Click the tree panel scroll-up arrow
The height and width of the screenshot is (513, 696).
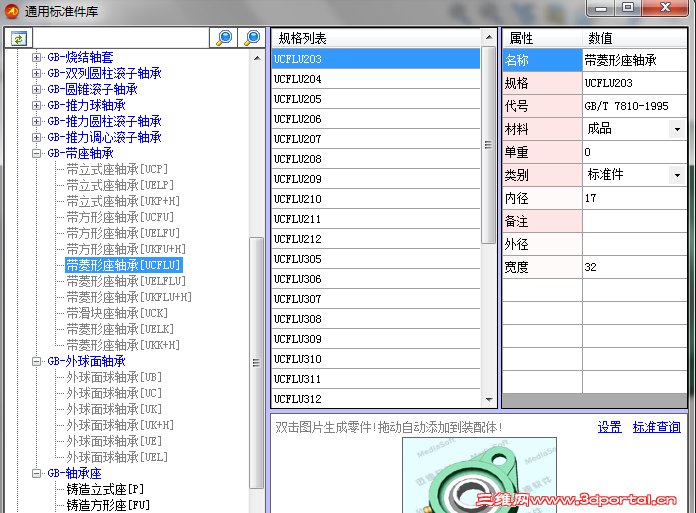tap(257, 58)
